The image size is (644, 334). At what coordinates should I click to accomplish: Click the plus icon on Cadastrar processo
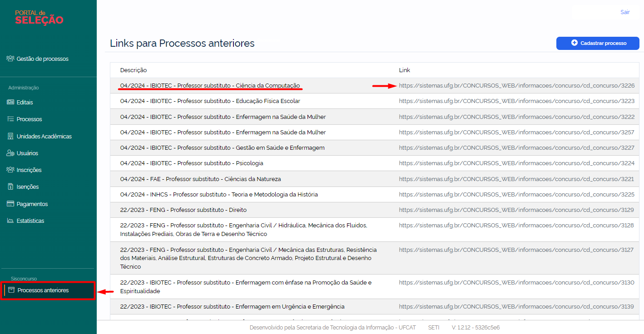click(x=575, y=43)
